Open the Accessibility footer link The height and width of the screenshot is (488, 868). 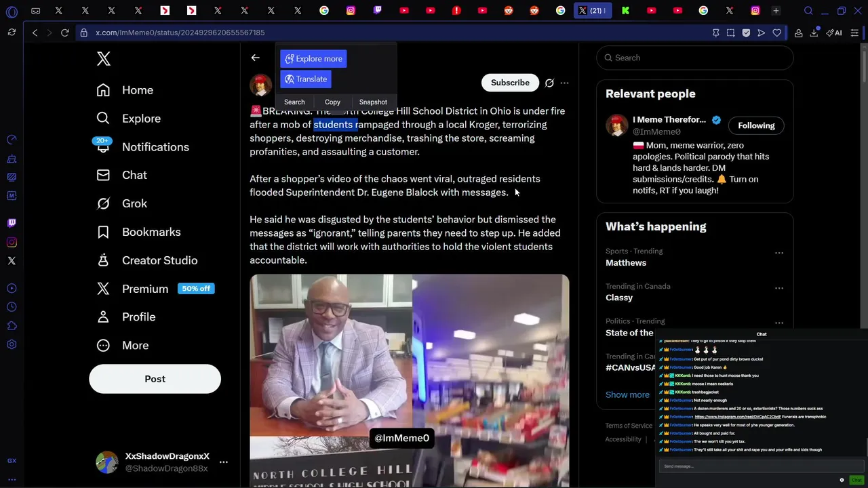[623, 439]
